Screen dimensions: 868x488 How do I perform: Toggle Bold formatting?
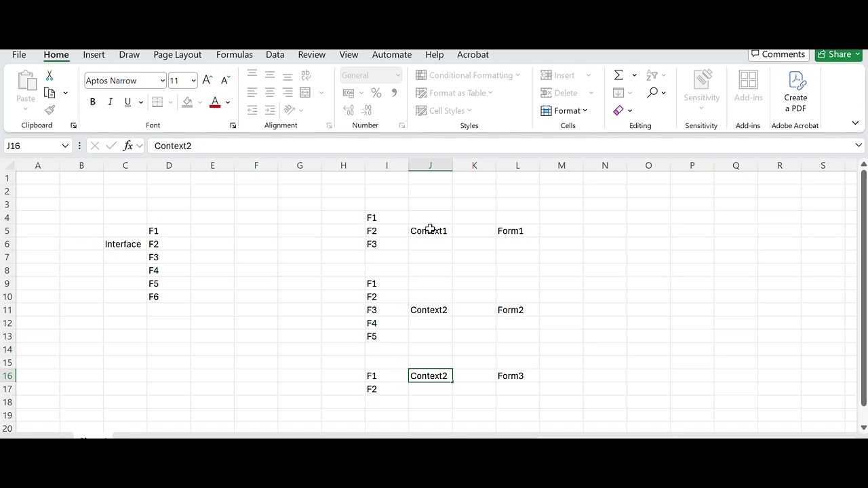pos(92,102)
